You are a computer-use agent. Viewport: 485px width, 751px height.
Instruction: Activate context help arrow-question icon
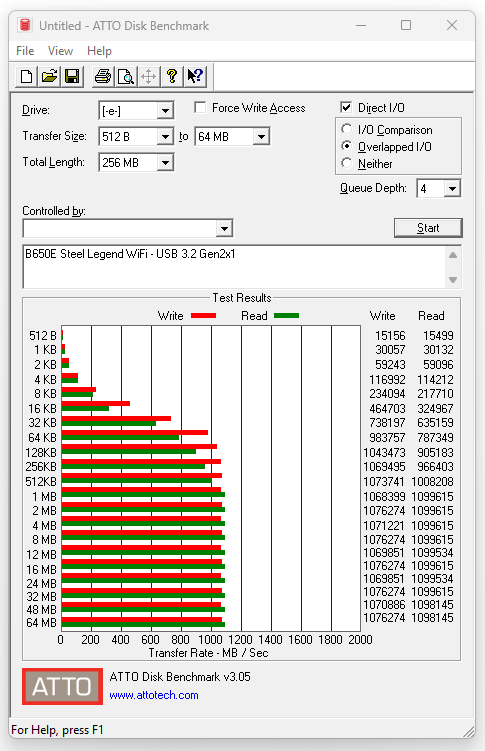tap(195, 77)
